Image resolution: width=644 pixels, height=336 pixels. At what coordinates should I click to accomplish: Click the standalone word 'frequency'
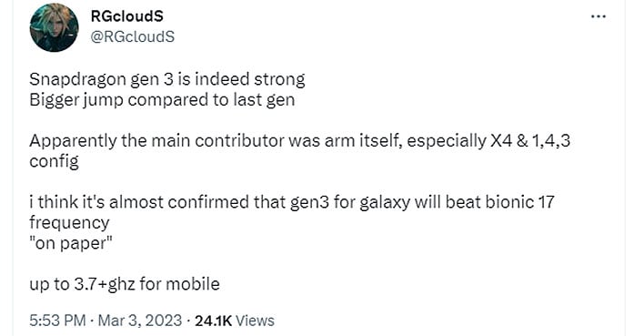pos(69,223)
